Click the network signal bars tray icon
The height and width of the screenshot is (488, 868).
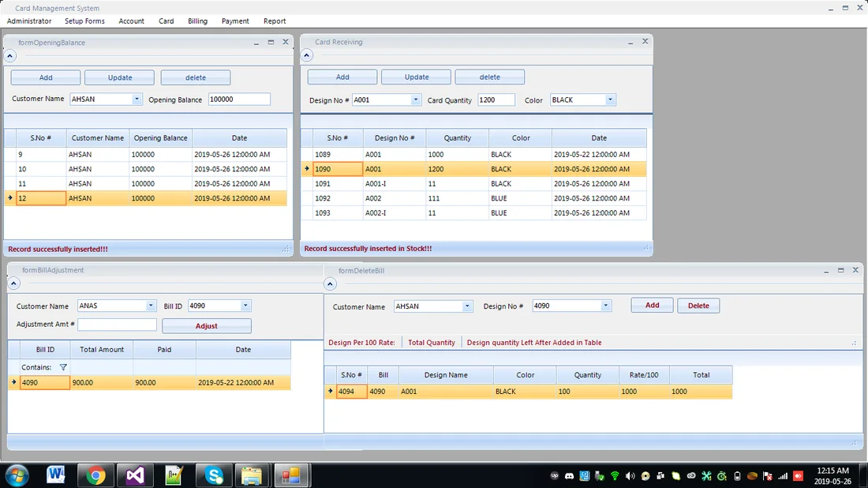click(x=783, y=476)
